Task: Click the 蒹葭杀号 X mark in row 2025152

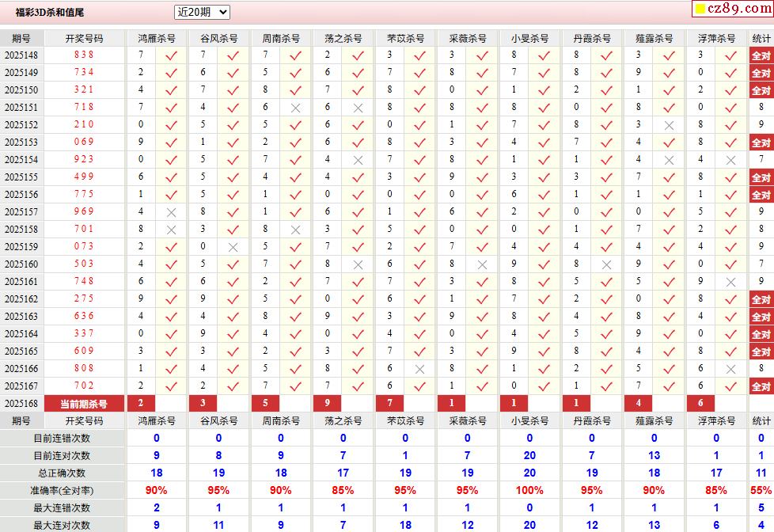Action: pyautogui.click(x=669, y=125)
